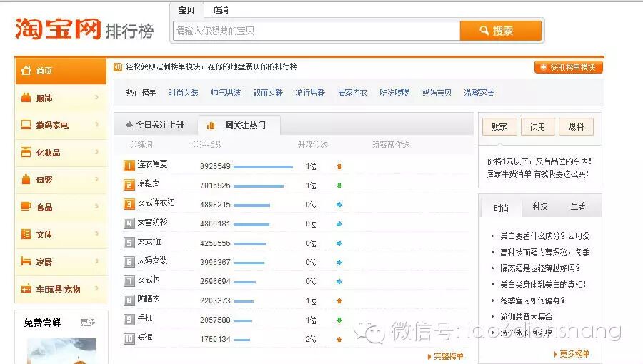This screenshot has width=643, height=364.
Task: Click the 女式包 keyword
Action: [149, 280]
